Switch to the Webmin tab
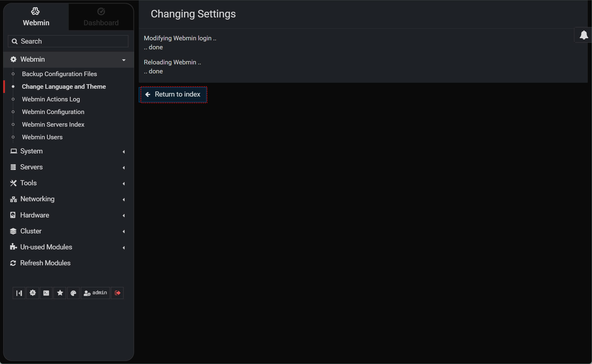This screenshot has height=364, width=592. coord(36,17)
